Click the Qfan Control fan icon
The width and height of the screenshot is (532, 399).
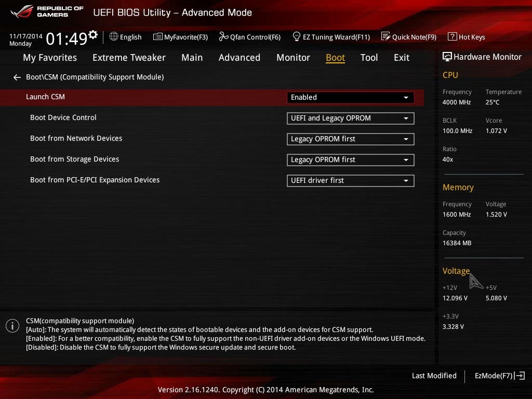tap(223, 36)
